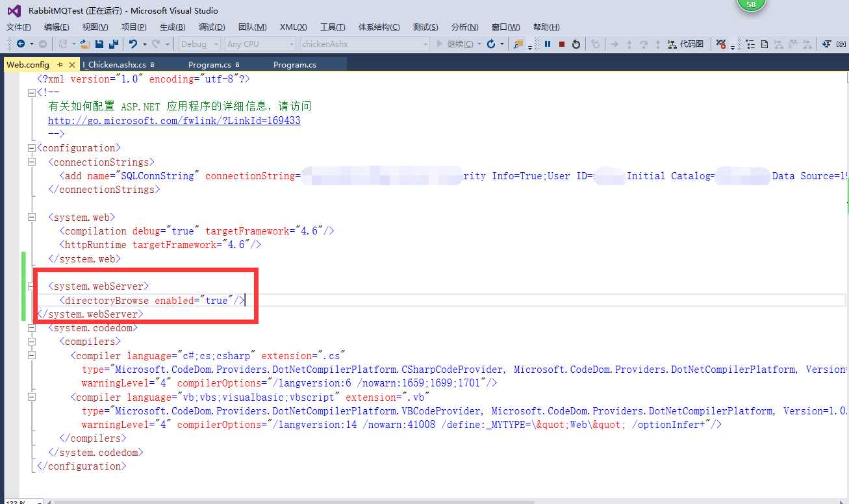Collapse the compilers node
This screenshot has width=849, height=504.
(32, 342)
